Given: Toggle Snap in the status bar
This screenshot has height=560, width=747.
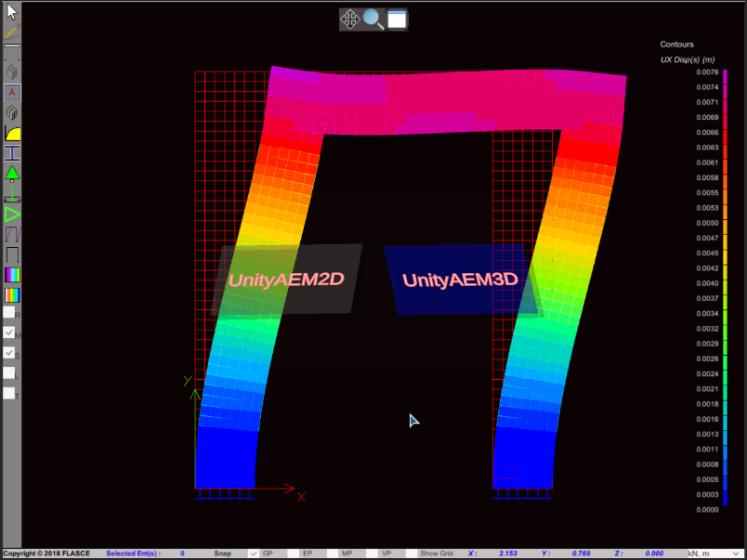Looking at the screenshot, I should click(222, 553).
